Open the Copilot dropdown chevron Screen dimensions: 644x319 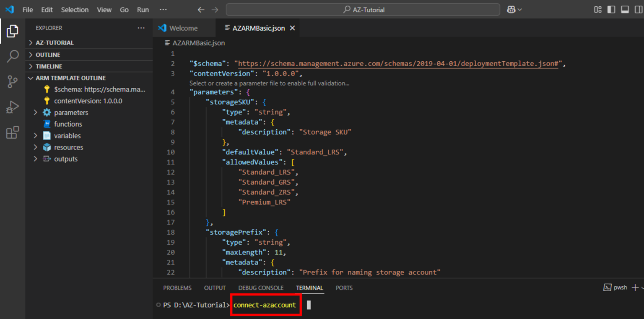[520, 10]
